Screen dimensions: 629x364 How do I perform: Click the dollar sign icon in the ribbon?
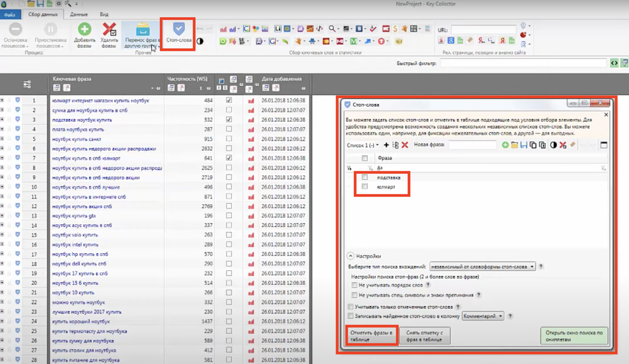[395, 29]
